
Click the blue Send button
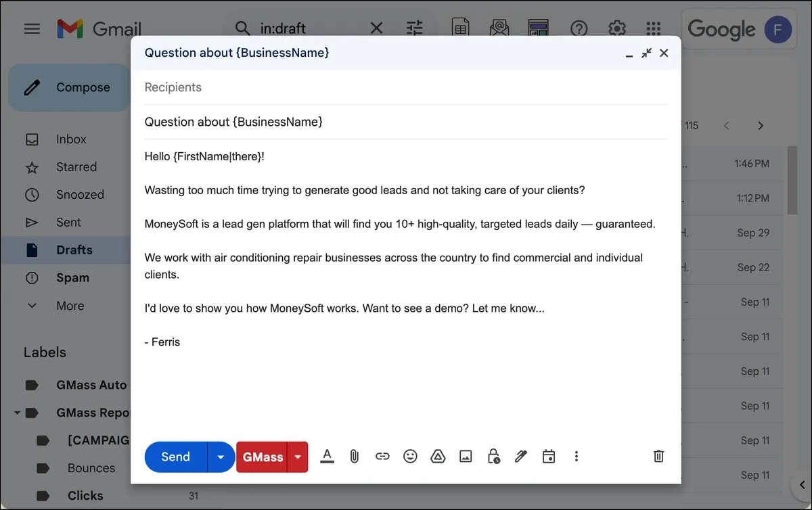[176, 457]
